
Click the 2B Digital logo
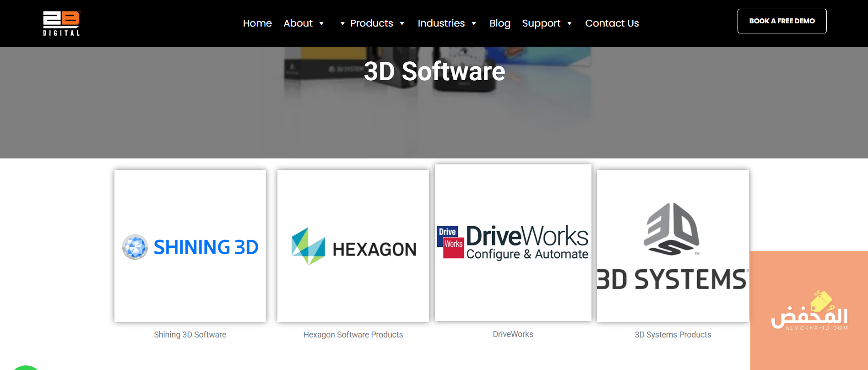pyautogui.click(x=61, y=23)
